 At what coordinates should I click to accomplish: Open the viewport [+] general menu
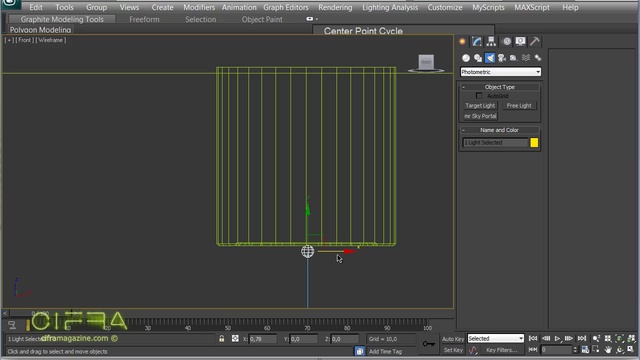click(x=9, y=40)
